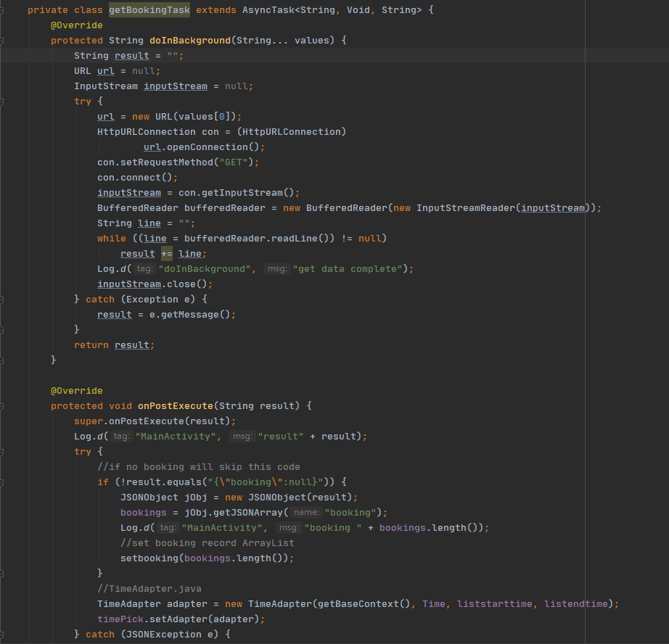Click AsyncTask in the extends clause
669x644 pixels.
point(268,10)
